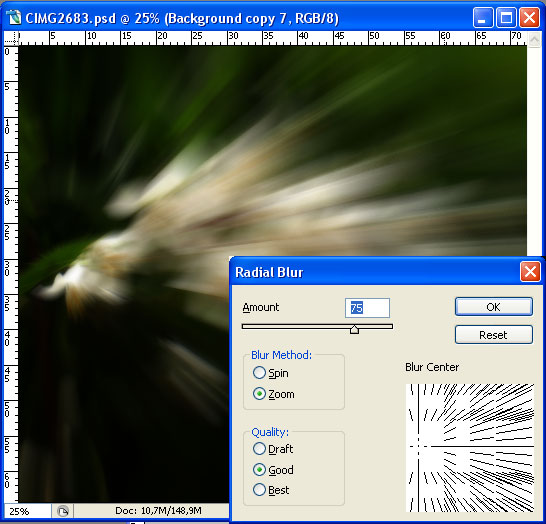546x524 pixels.
Task: Click the ruler origin corner box
Action: point(11,38)
